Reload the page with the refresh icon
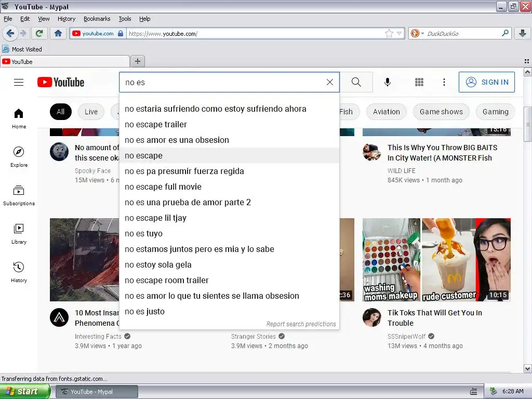The height and width of the screenshot is (399, 532). tap(39, 33)
